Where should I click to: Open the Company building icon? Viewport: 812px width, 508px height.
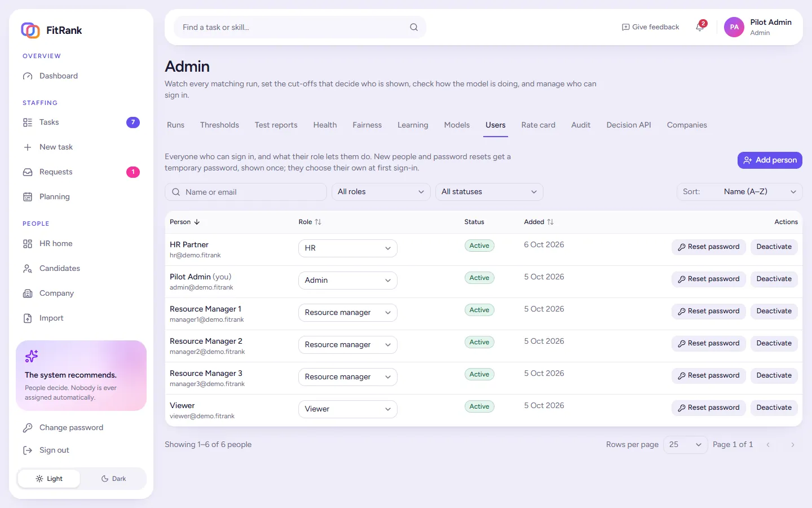pyautogui.click(x=28, y=294)
